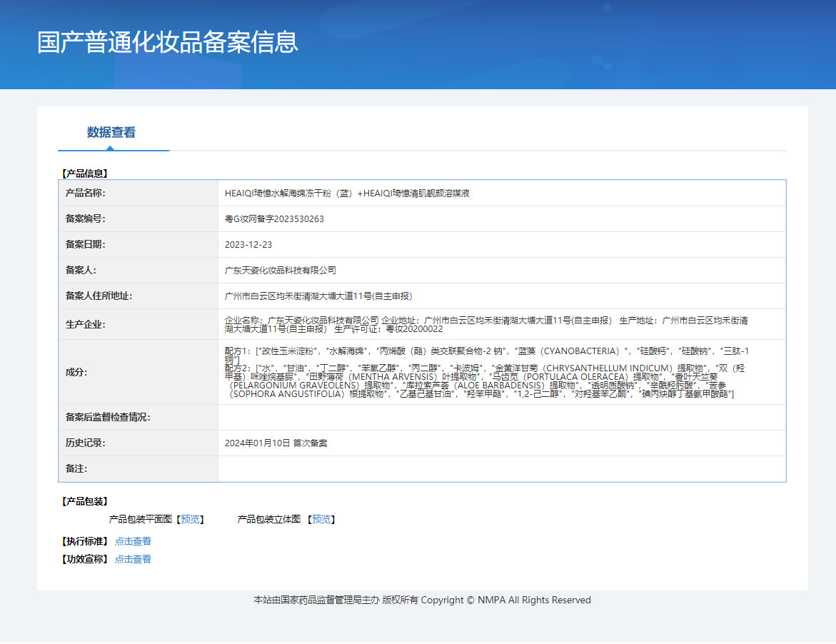Switch to the 数据查看 tab
Image resolution: width=836 pixels, height=644 pixels.
(111, 132)
